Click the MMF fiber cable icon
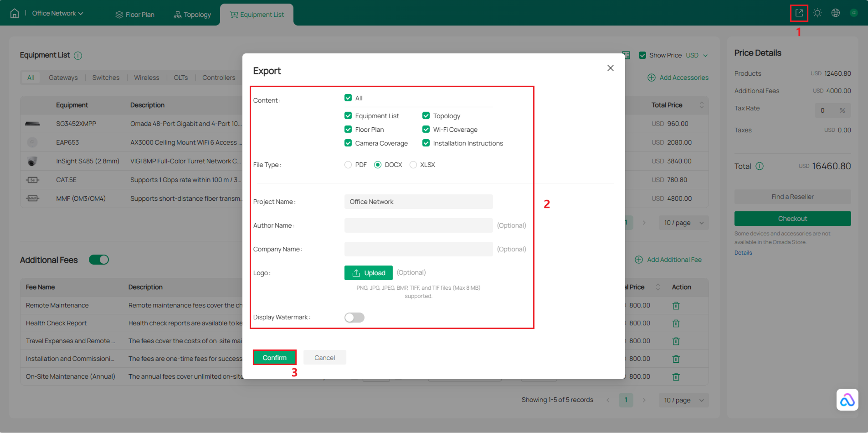Image resolution: width=868 pixels, height=433 pixels. tap(32, 199)
